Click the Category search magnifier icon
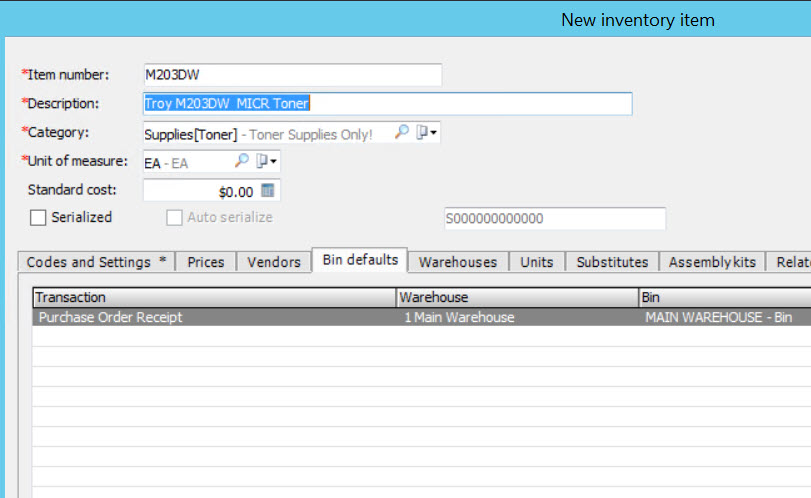811x498 pixels. pyautogui.click(x=402, y=132)
